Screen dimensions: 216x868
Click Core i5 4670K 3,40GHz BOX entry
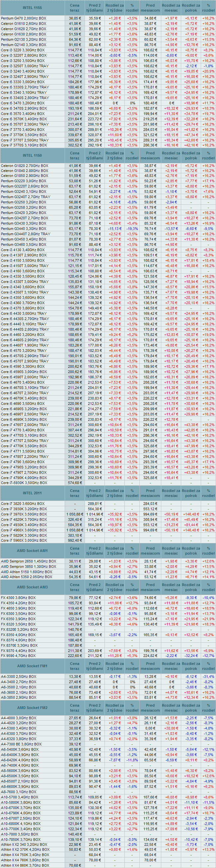[24, 398]
